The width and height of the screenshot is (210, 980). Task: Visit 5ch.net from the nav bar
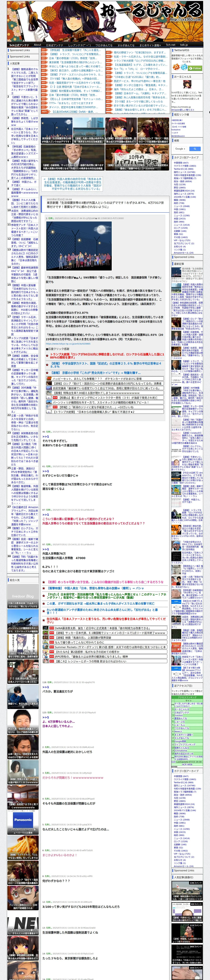coord(171,45)
